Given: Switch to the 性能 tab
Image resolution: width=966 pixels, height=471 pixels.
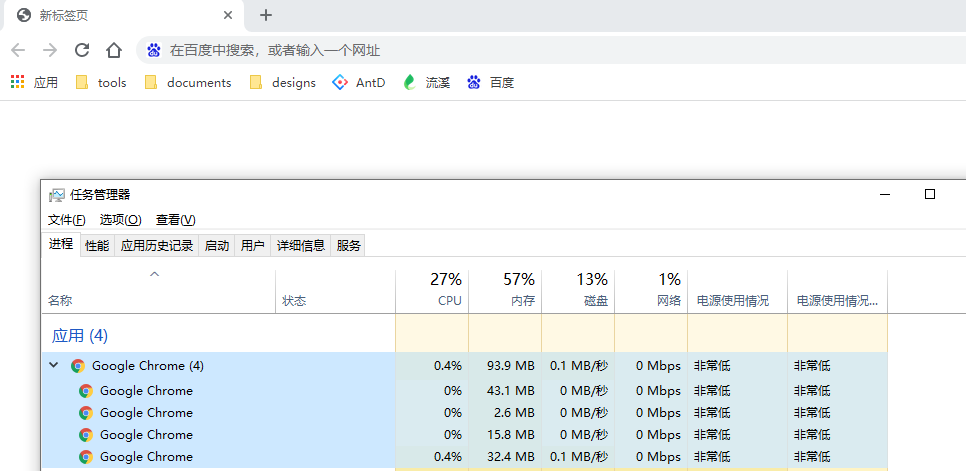Looking at the screenshot, I should pyautogui.click(x=97, y=246).
